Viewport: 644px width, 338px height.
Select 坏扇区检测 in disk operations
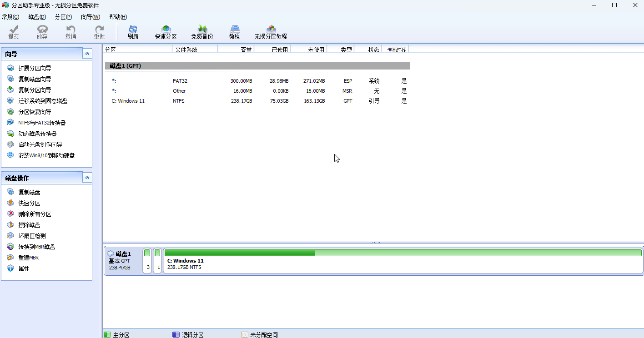[32, 236]
